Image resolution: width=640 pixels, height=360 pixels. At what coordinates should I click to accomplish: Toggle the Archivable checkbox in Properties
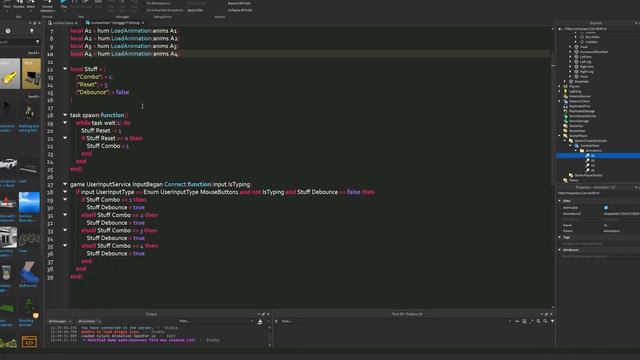pyautogui.click(x=606, y=208)
